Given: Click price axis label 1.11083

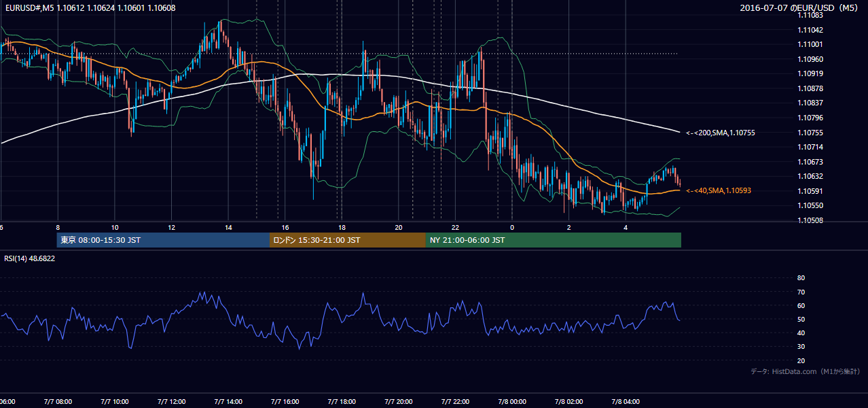Looking at the screenshot, I should [x=811, y=15].
